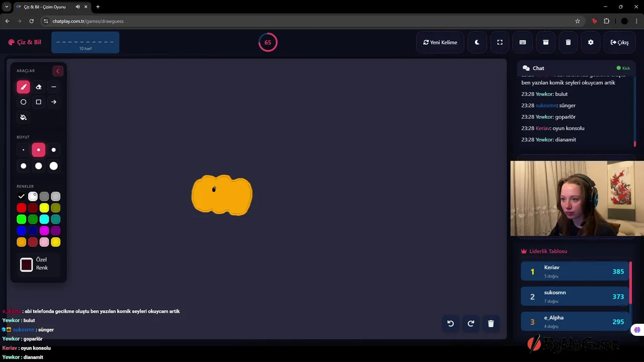Screen dimensions: 644x362
Task: Click the Kick status indicator in chat
Action: pyautogui.click(x=623, y=68)
